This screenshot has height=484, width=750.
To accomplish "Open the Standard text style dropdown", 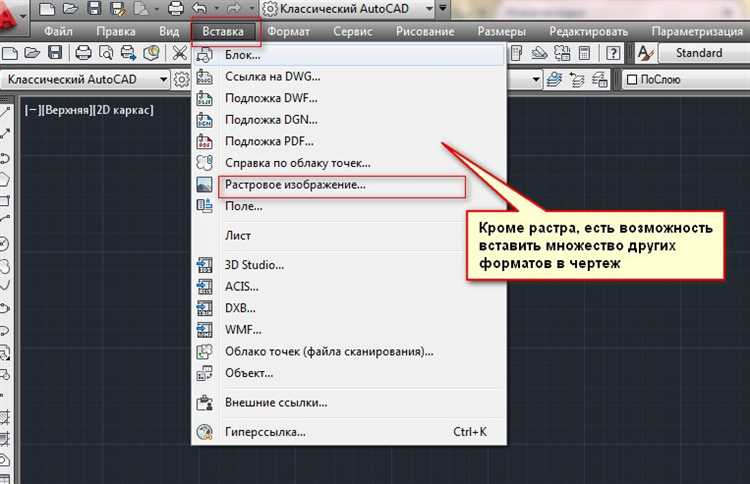I will coord(704,53).
